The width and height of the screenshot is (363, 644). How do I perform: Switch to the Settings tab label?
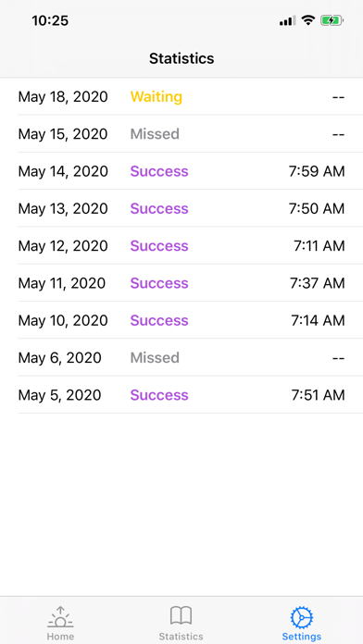click(302, 637)
